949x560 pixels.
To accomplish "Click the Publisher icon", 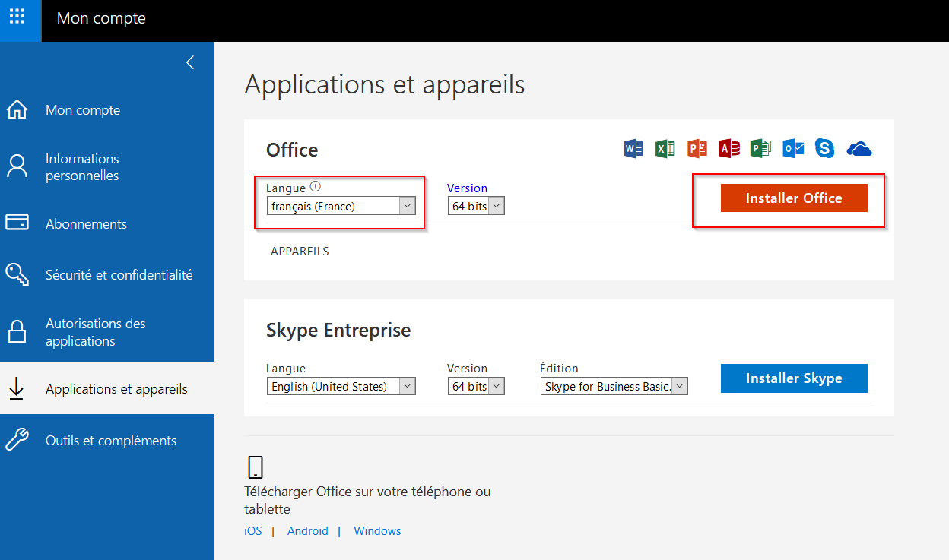I will tap(760, 148).
